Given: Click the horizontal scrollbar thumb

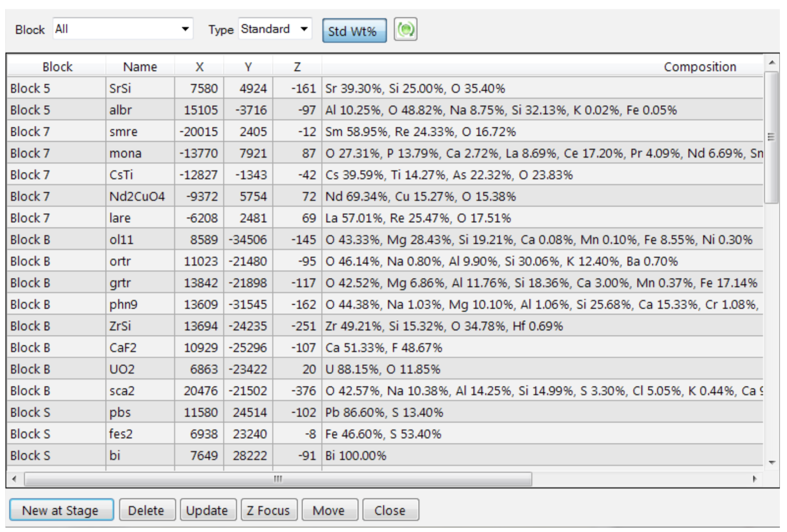Looking at the screenshot, I should pyautogui.click(x=278, y=479).
